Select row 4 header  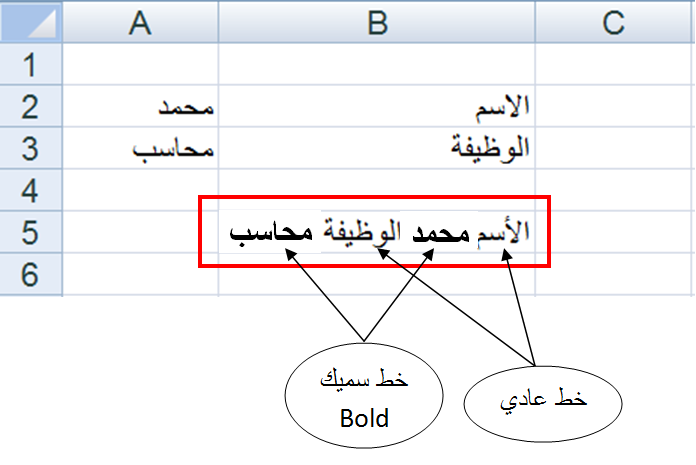pyautogui.click(x=31, y=190)
